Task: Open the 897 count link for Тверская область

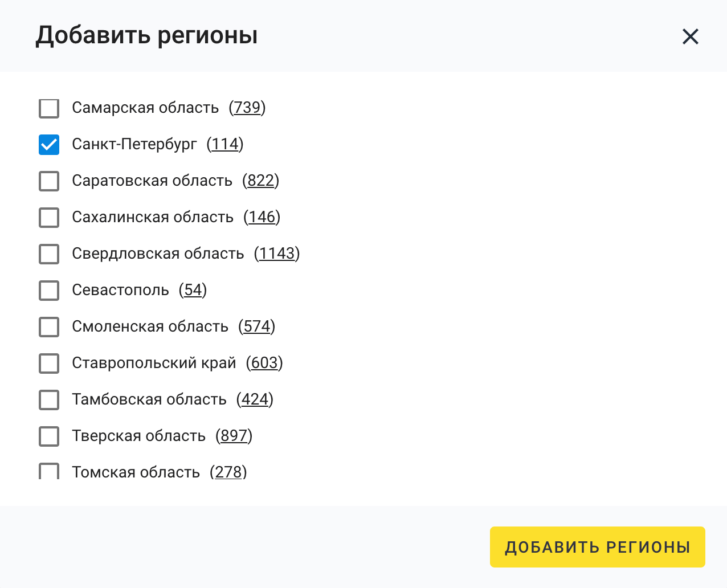Action: pos(234,436)
